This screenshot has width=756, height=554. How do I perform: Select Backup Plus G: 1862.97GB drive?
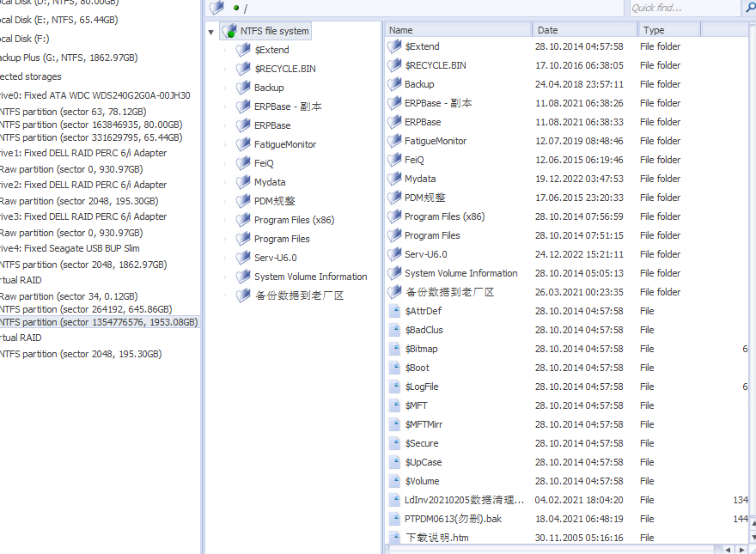pyautogui.click(x=69, y=58)
